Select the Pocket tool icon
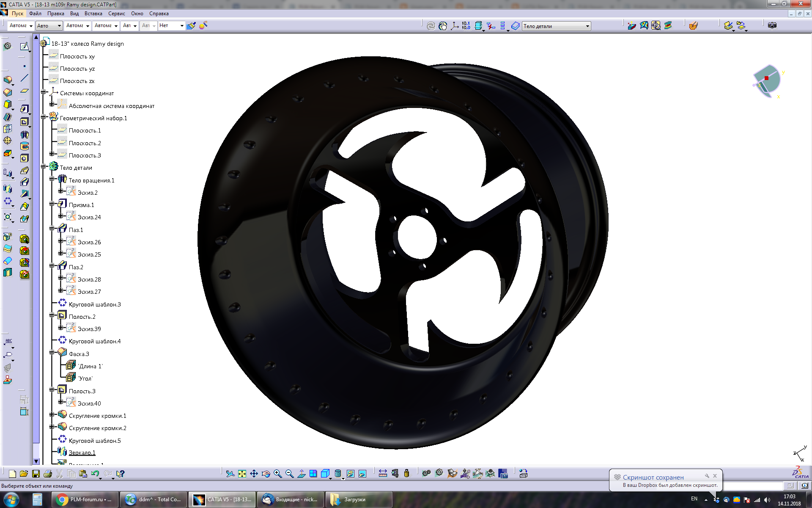The height and width of the screenshot is (508, 812). pyautogui.click(x=25, y=122)
